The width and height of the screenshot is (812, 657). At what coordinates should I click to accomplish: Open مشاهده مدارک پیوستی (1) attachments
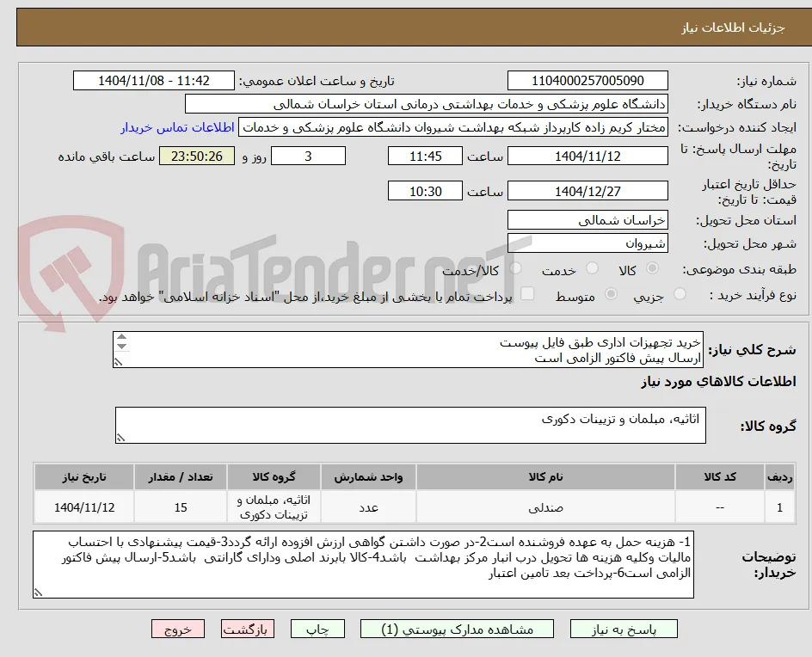coord(457,629)
